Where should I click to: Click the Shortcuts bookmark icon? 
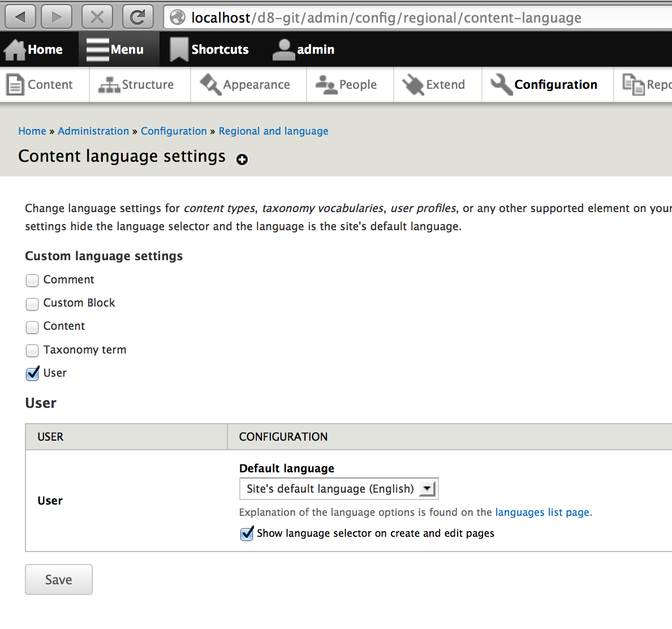179,50
